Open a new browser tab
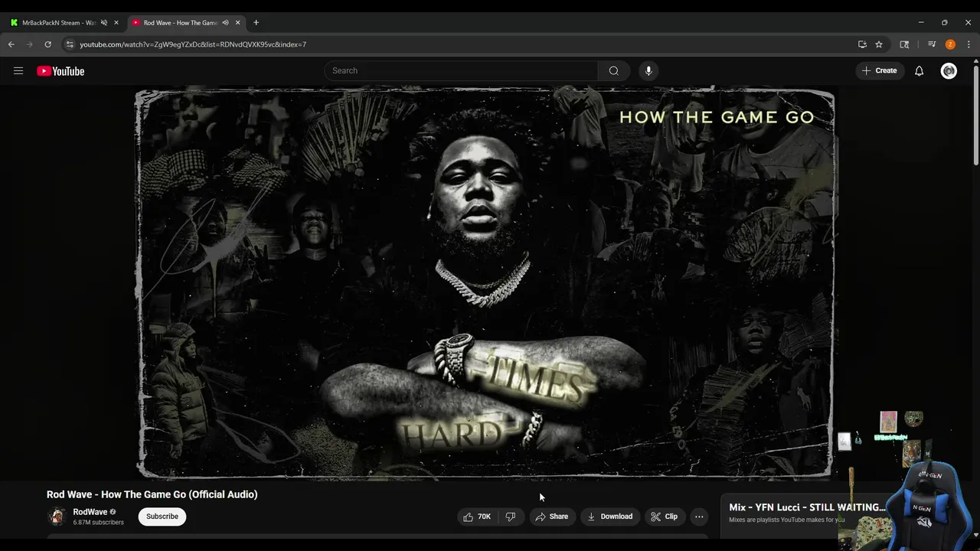The width and height of the screenshot is (980, 551). 256,23
